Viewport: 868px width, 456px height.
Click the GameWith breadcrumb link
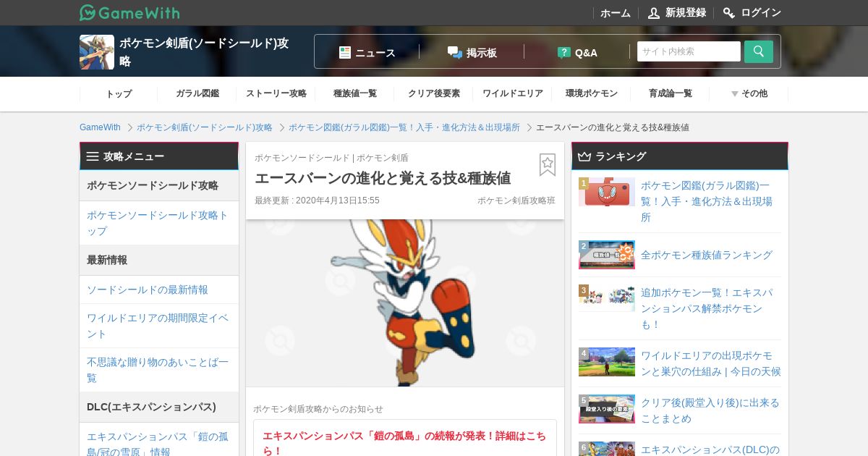100,127
